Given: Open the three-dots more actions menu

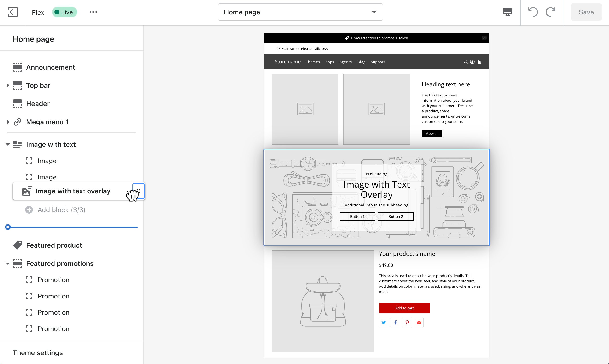Looking at the screenshot, I should [93, 12].
